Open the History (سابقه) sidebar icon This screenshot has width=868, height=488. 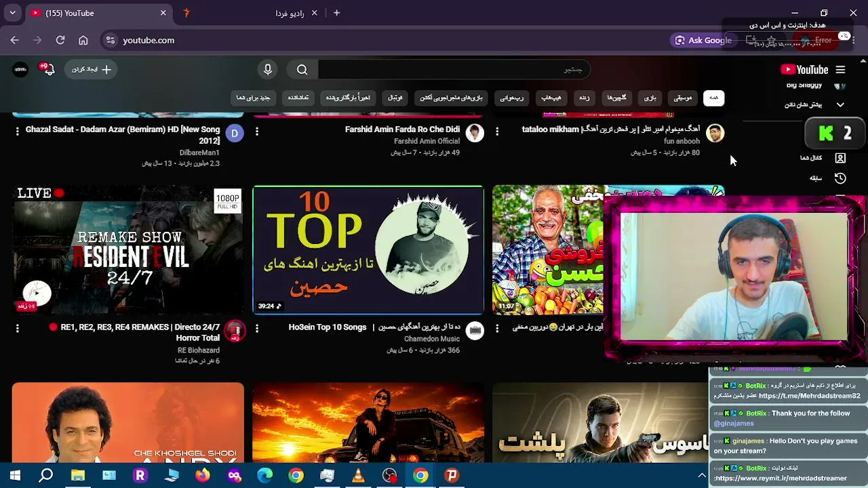840,178
